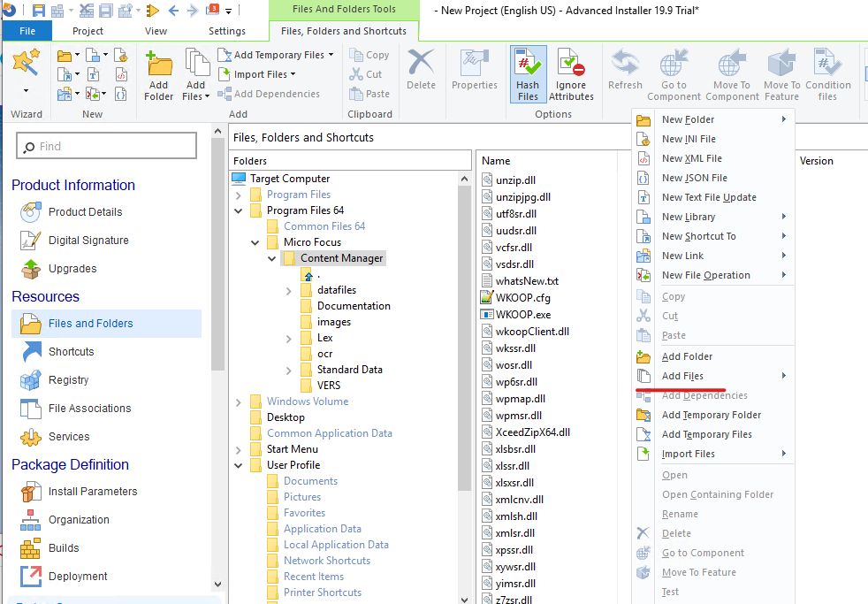The width and height of the screenshot is (868, 604).
Task: Click the Find search box
Action: 106,144
